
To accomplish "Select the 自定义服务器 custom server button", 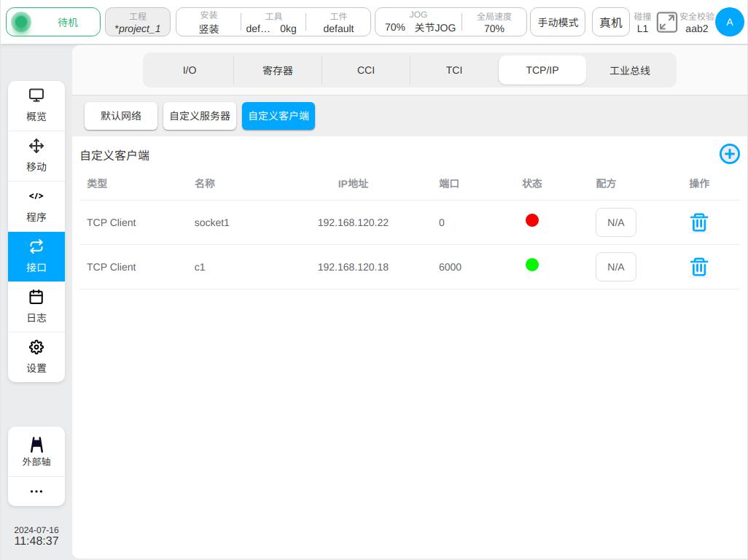I will (x=200, y=116).
